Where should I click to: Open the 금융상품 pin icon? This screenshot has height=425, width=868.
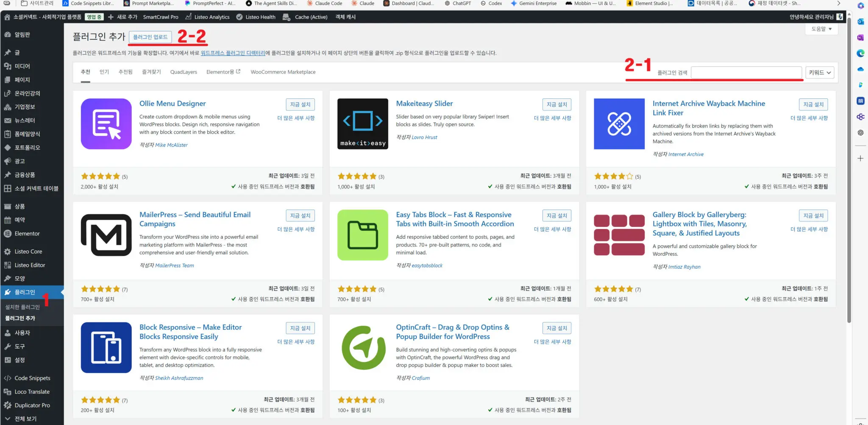click(x=7, y=175)
